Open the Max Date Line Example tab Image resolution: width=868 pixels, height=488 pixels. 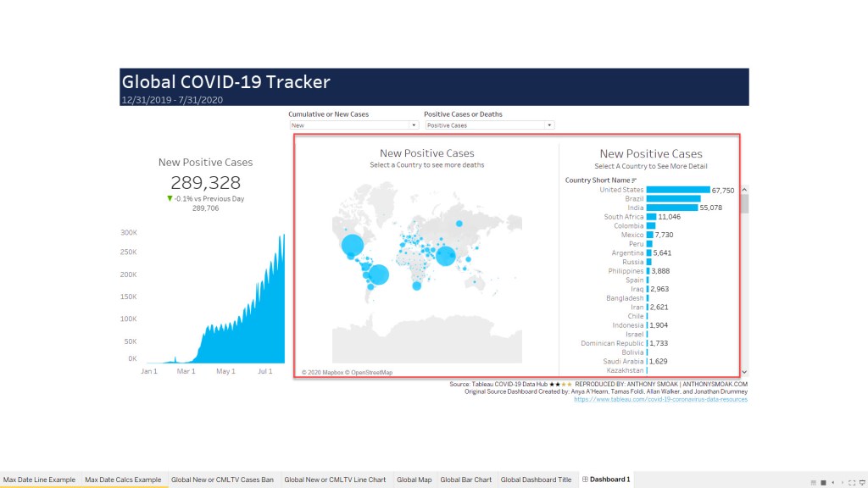click(39, 480)
